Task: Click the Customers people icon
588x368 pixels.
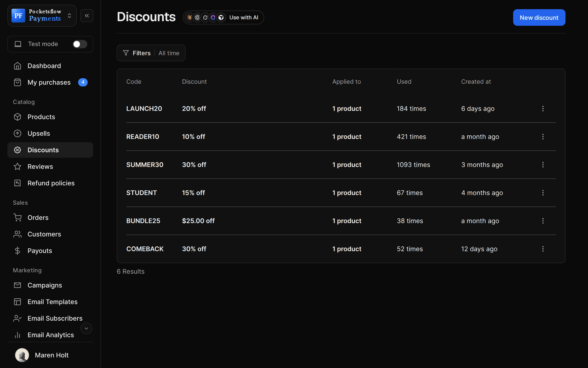Action: pyautogui.click(x=18, y=234)
